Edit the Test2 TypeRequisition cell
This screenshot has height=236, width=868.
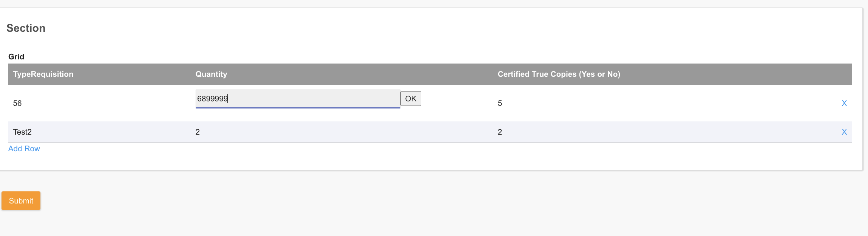pos(22,132)
